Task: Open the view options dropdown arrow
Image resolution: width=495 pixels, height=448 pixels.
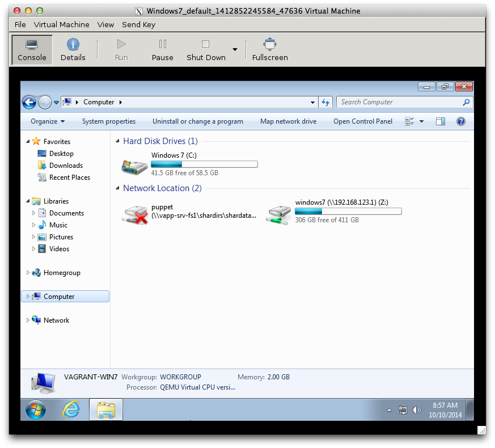Action: (421, 121)
